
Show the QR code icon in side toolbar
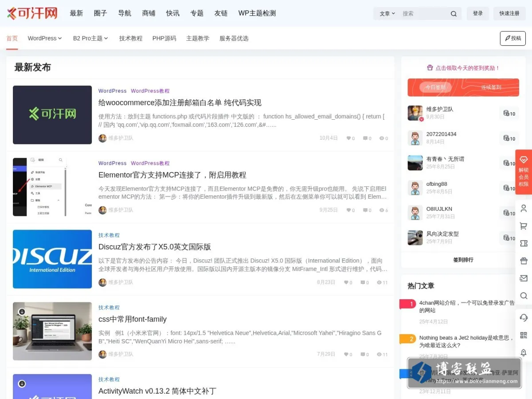pyautogui.click(x=524, y=335)
